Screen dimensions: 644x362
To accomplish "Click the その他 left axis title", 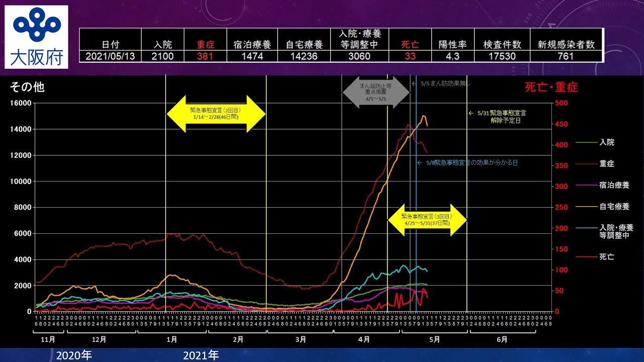I will 27,87.
